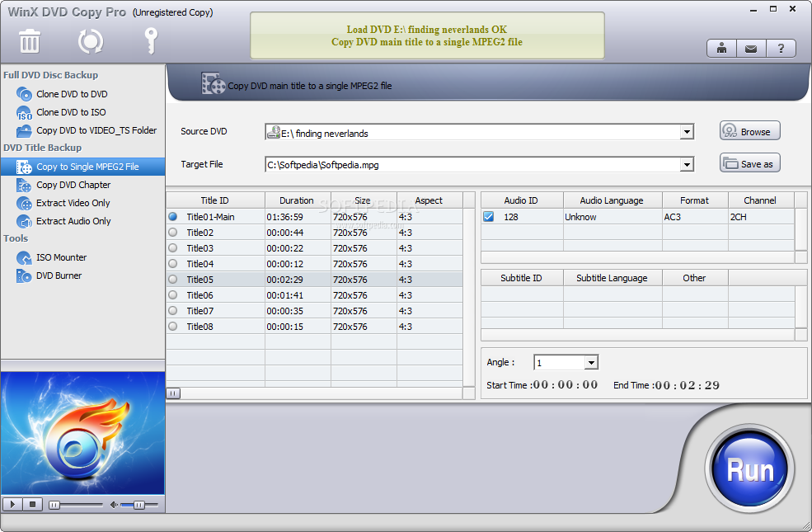Click the Save as button
The width and height of the screenshot is (812, 532).
click(x=750, y=163)
